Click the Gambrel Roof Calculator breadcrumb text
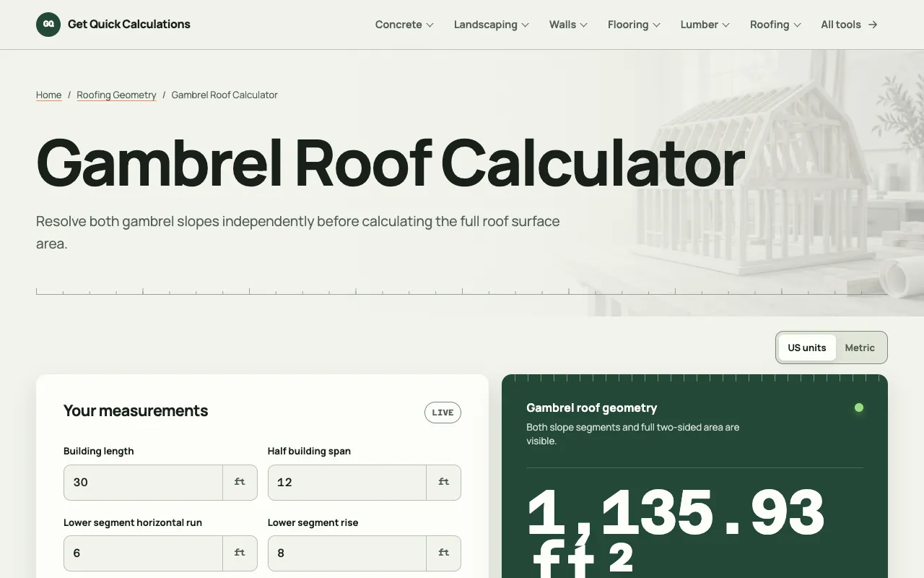Screen dimensions: 924x578 (x=225, y=95)
